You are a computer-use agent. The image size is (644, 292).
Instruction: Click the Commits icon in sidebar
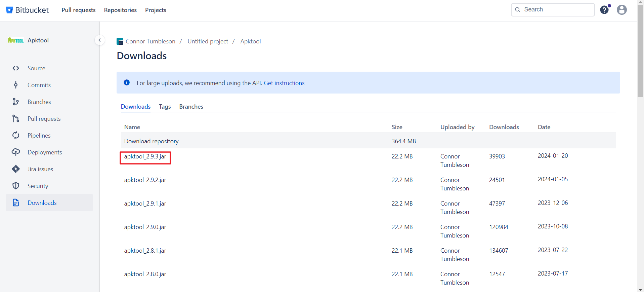click(x=16, y=85)
